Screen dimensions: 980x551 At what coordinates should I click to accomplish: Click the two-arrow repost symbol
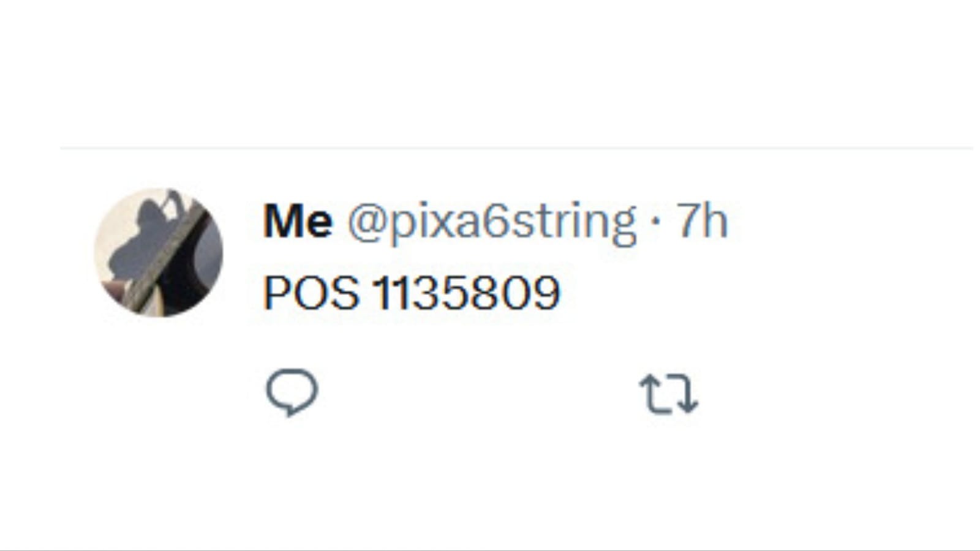click(669, 394)
